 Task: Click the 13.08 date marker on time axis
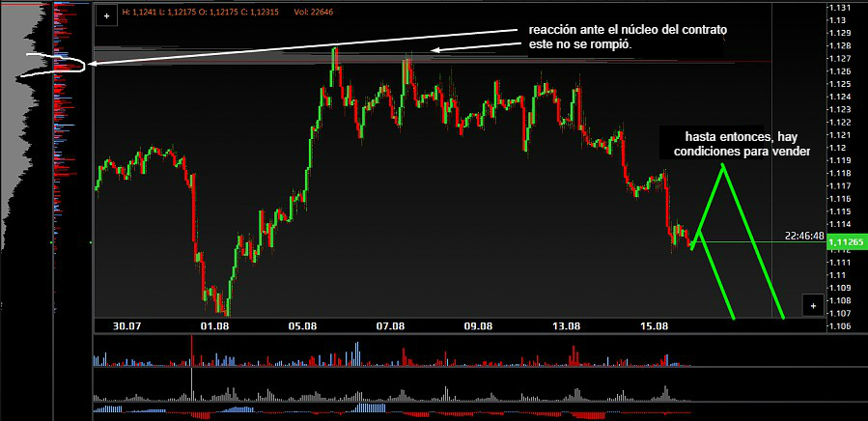tap(566, 327)
